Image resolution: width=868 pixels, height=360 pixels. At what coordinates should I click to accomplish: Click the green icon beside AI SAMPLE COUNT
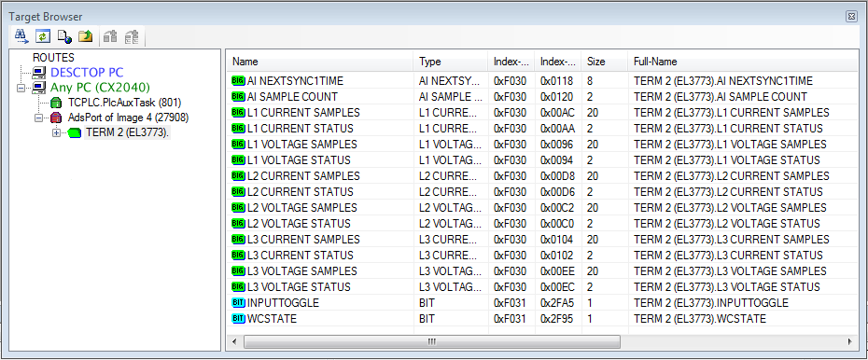tap(238, 97)
